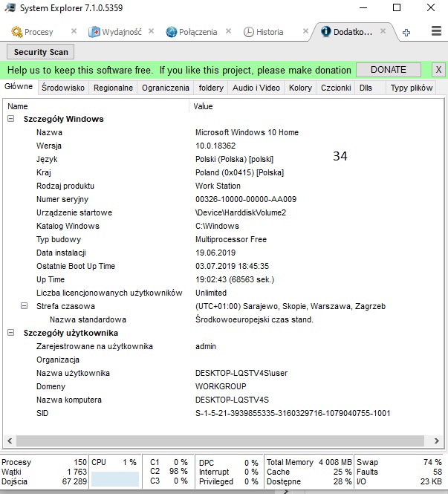448x494 pixels.
Task: Click the Połączenia globe icon
Action: pos(172,32)
